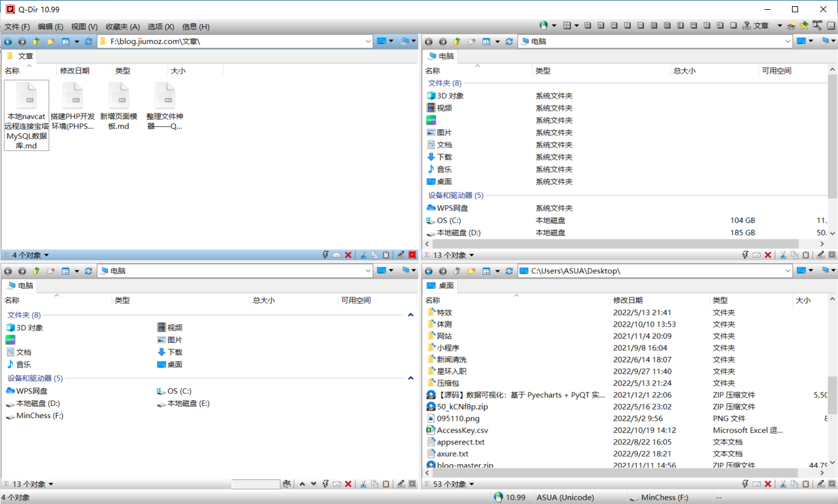Screen dimensions: 838x504
Task: Collapse 文件夹 (8) group in bottom-left pane
Action: (x=411, y=315)
